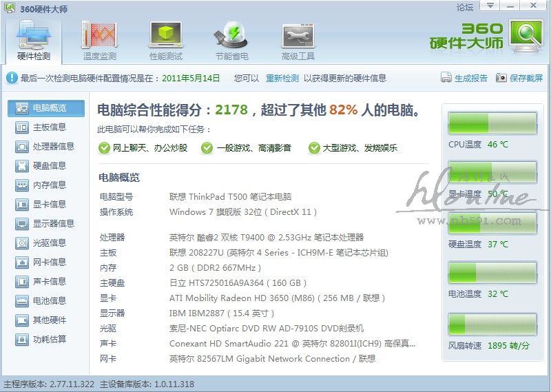Click the 声卡信息 sidebar icon
This screenshot has height=392, width=551.
click(x=22, y=282)
